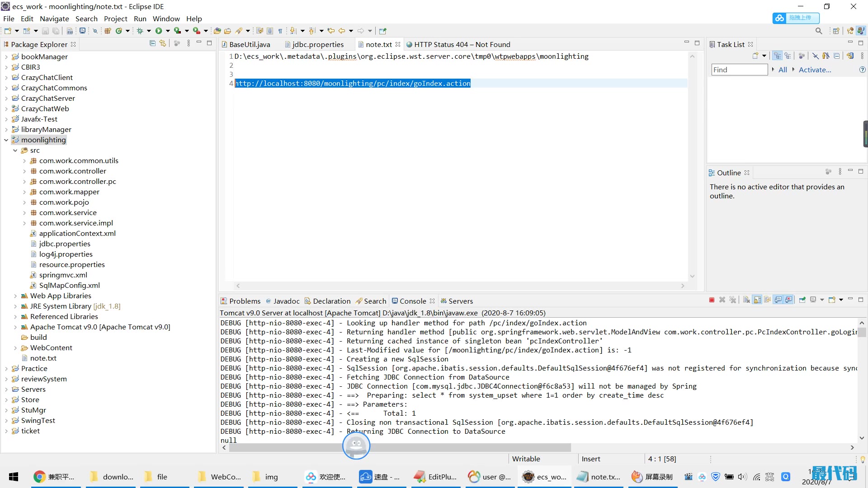The height and width of the screenshot is (488, 868).
Task: Click the Collapse All icon in Package Explorer
Action: coord(152,43)
